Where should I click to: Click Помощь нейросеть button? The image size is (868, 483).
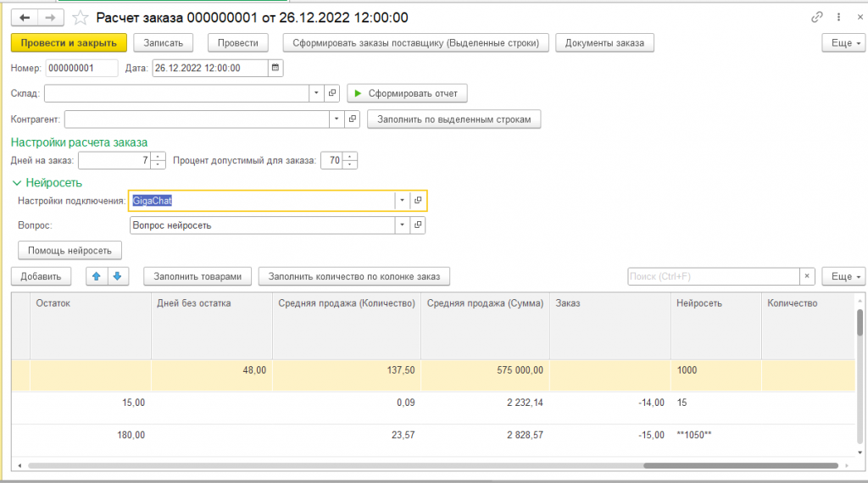[70, 251]
